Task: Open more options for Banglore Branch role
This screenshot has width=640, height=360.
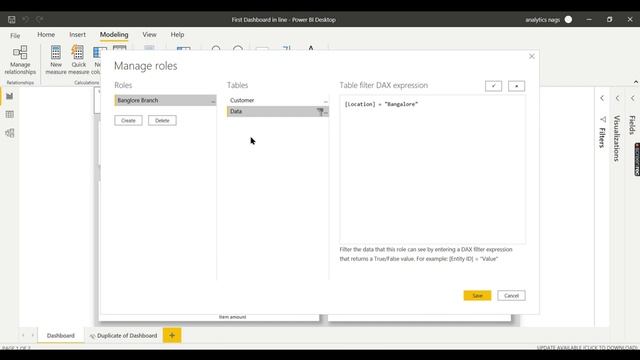Action: coord(213,101)
